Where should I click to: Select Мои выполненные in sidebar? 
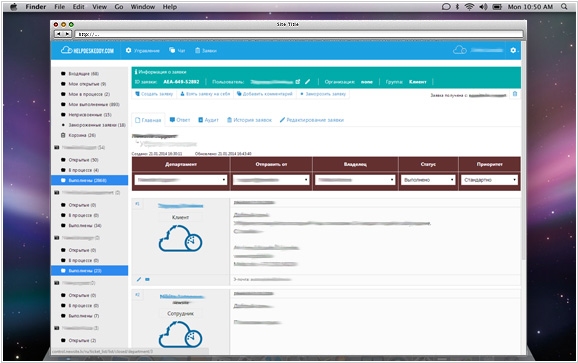(90, 105)
